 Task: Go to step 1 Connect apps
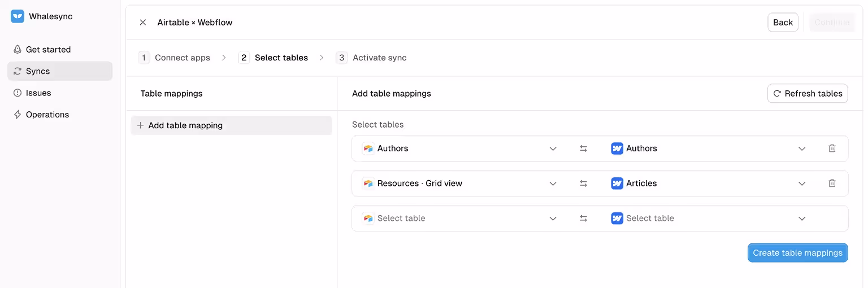[175, 58]
